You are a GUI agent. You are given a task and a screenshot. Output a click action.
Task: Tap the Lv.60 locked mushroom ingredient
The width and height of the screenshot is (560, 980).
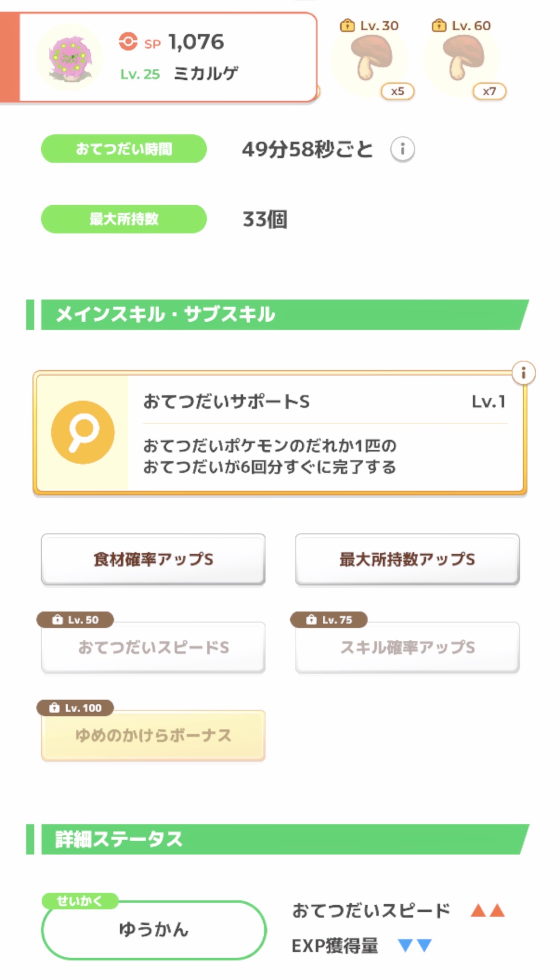463,58
